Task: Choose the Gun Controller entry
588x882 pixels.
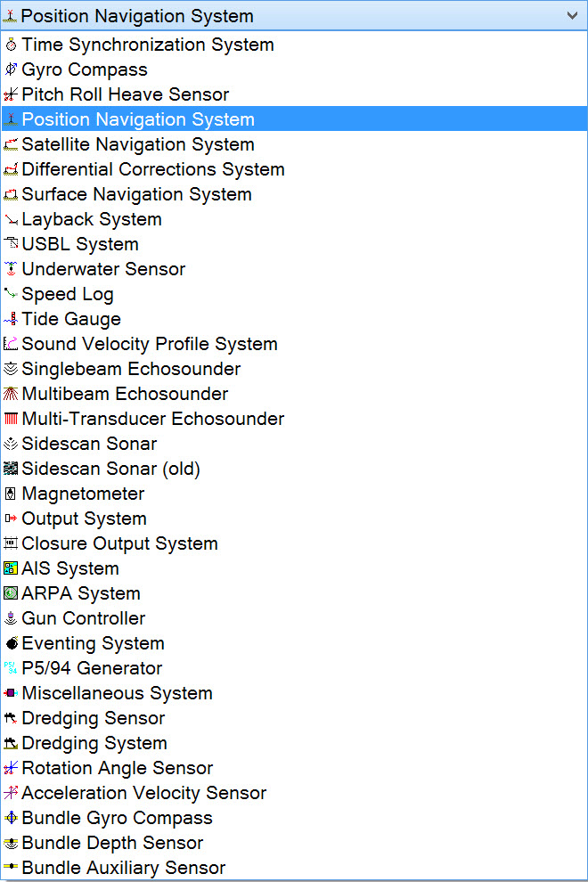Action: point(84,618)
